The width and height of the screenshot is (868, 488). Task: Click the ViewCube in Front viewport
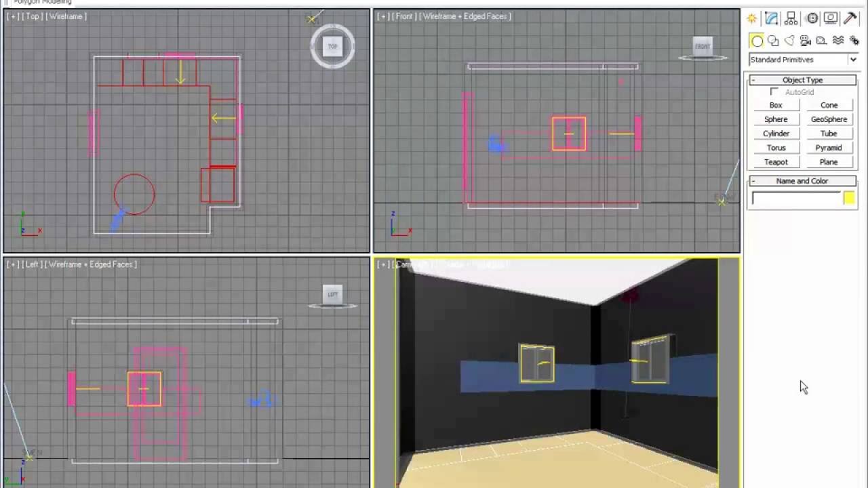click(703, 47)
